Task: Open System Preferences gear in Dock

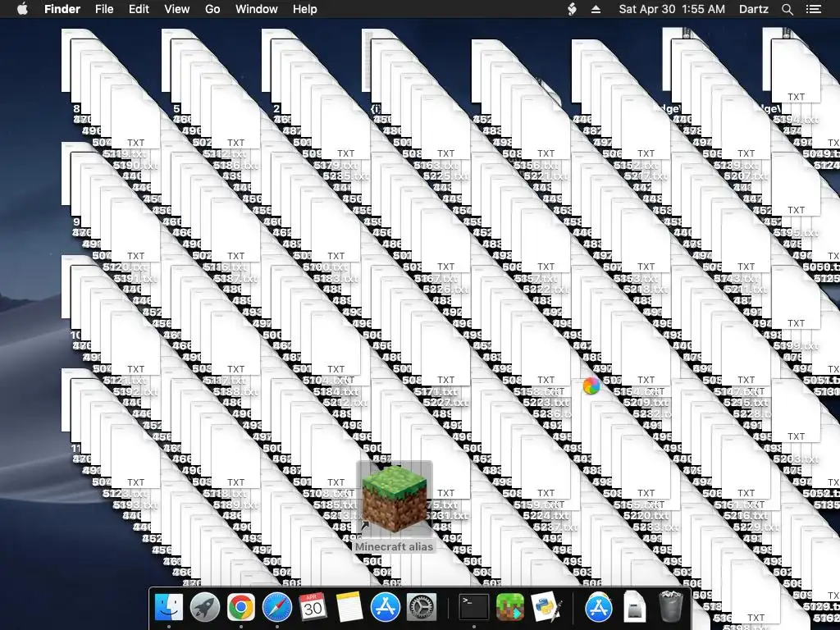Action: [x=422, y=608]
